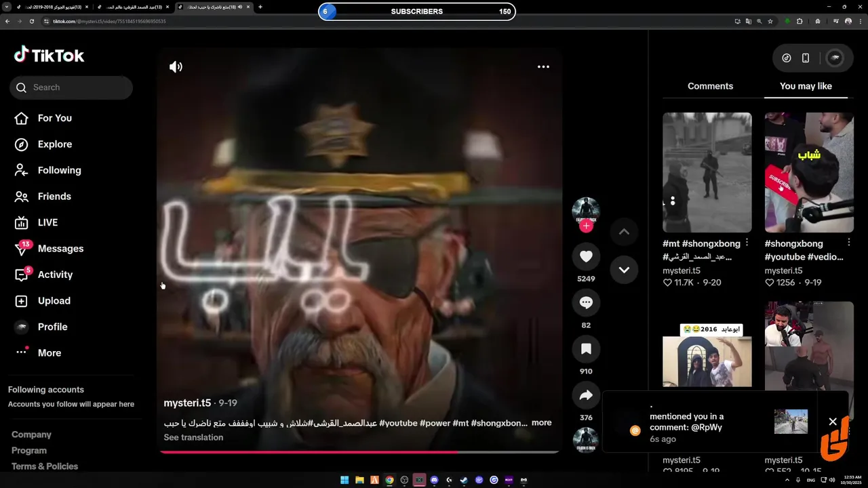Reload the page in the browser

tap(31, 21)
